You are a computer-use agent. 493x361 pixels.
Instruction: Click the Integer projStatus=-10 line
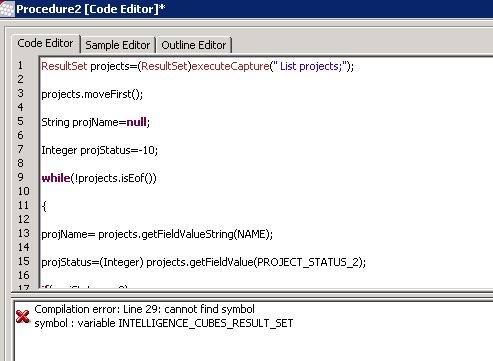[x=99, y=150]
